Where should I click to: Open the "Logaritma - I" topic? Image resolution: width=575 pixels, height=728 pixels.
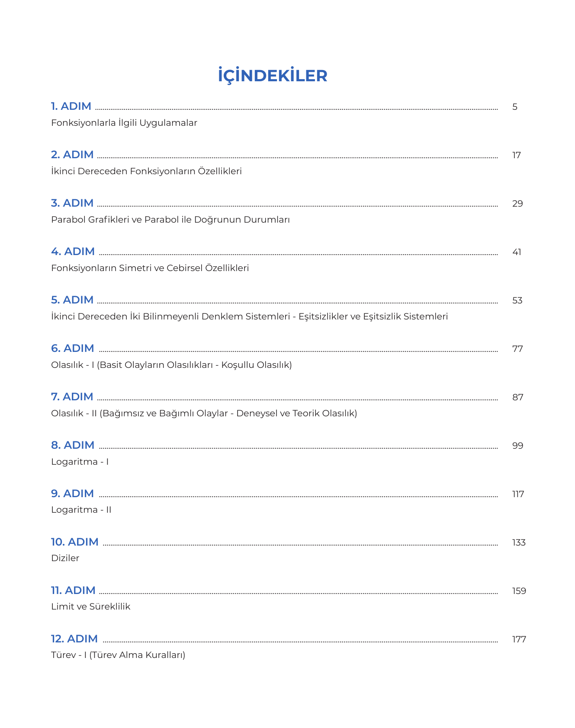coord(80,462)
